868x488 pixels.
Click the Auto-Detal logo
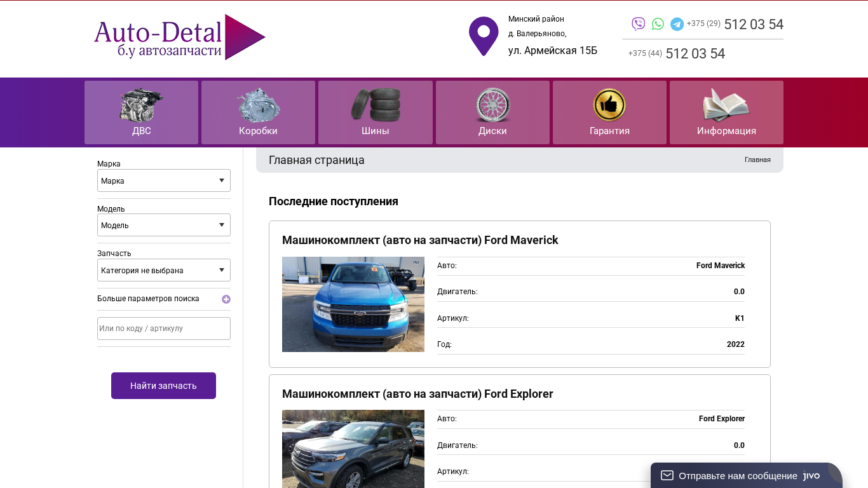179,37
